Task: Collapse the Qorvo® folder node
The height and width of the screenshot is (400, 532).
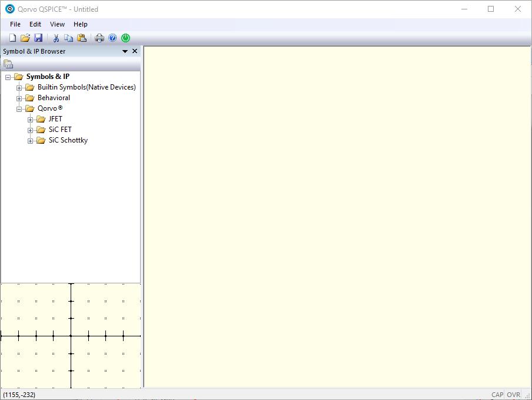Action: click(19, 109)
